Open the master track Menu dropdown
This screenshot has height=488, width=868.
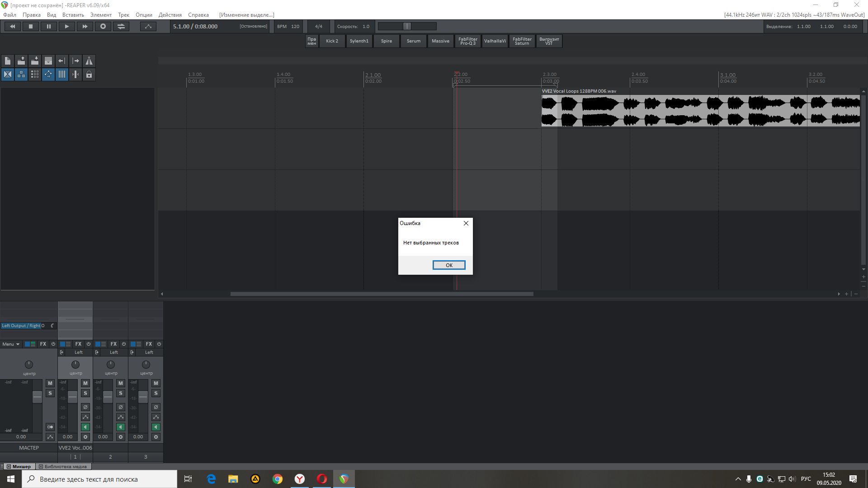(x=11, y=344)
